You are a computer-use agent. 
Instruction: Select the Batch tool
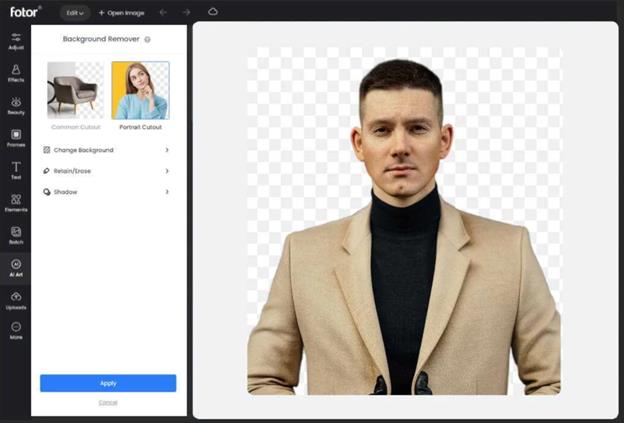point(16,235)
